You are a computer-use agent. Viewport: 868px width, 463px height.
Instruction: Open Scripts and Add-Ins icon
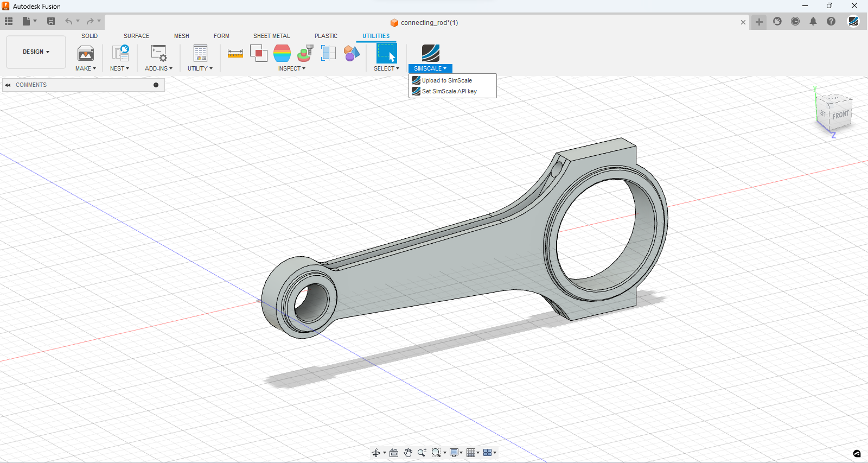tap(158, 53)
